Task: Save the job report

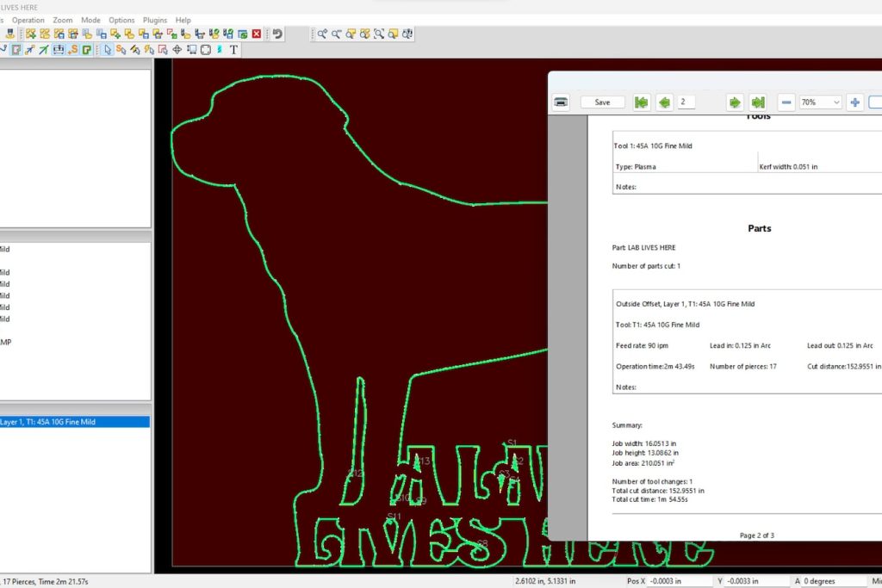Action: 602,102
